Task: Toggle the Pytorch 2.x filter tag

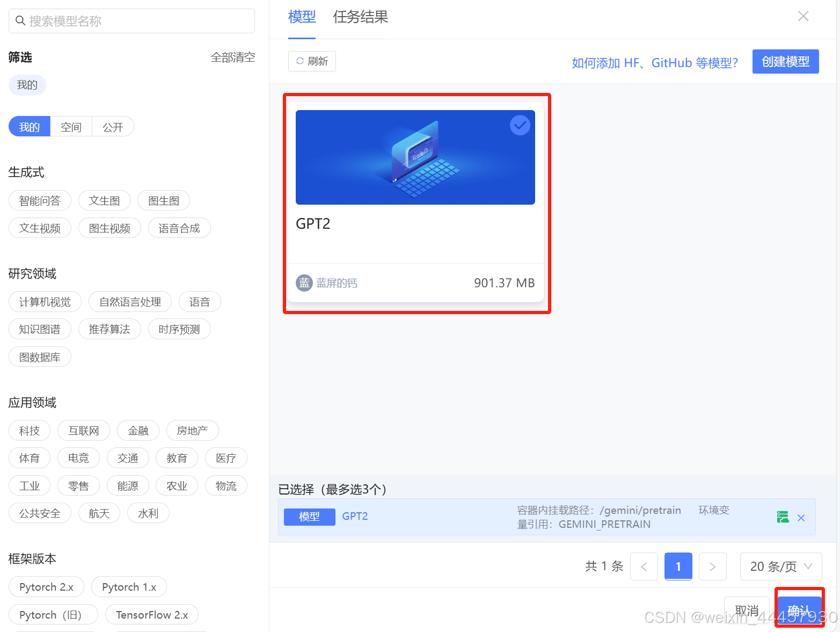Action: (46, 586)
